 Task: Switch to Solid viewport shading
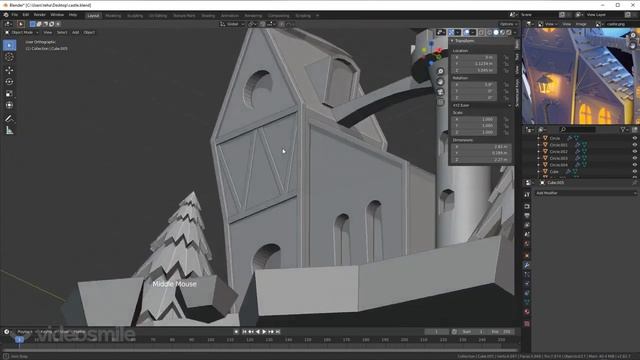(x=496, y=32)
